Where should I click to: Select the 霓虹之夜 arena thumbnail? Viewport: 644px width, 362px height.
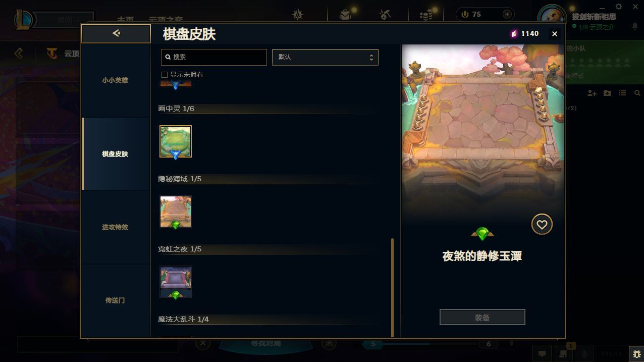click(176, 282)
